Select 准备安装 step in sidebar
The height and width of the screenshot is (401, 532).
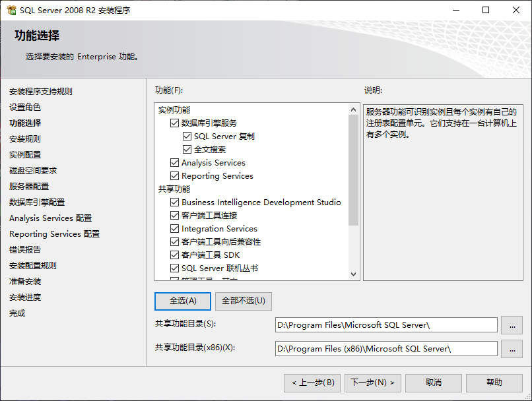(25, 282)
